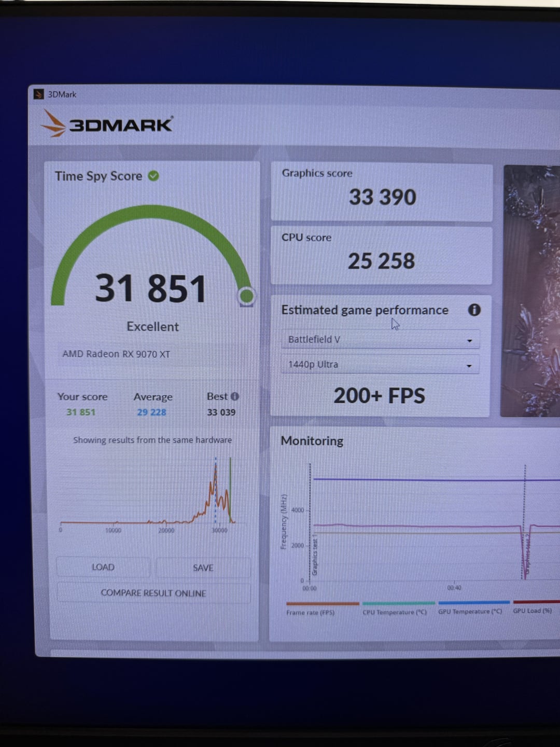The image size is (560, 747).
Task: Click 'Showing results from the same hardware' text
Action: coord(152,440)
